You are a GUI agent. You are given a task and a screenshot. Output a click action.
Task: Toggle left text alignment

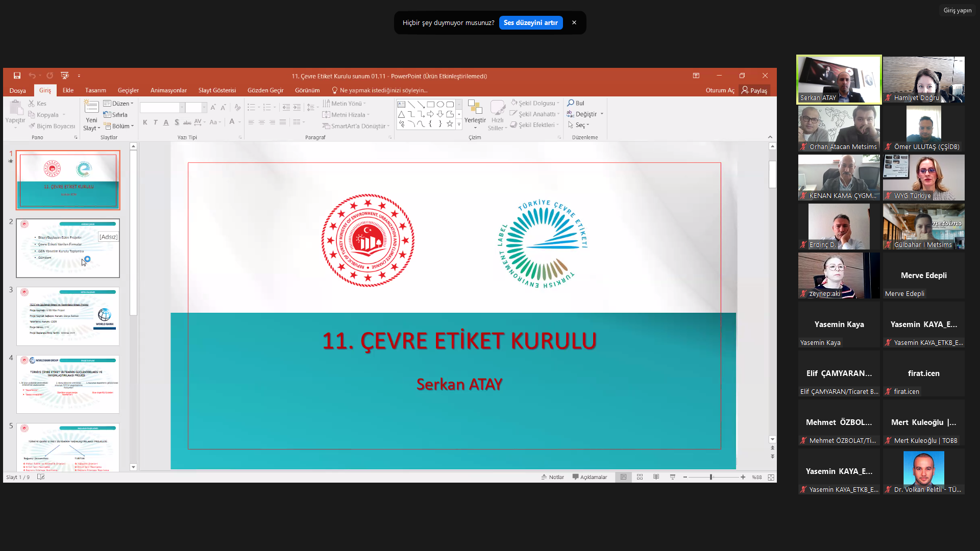tap(251, 122)
